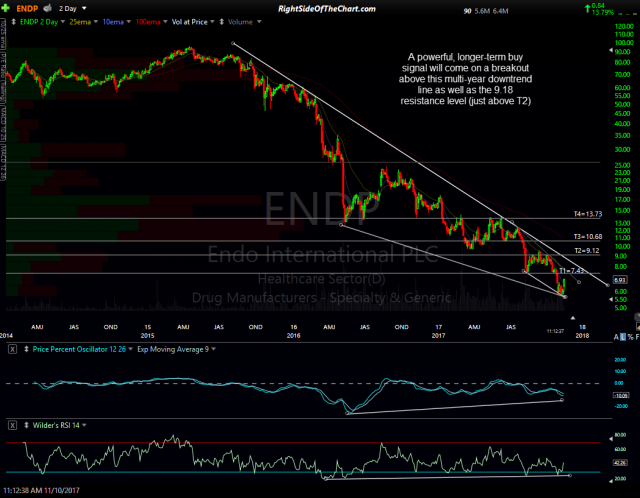640x498 pixels.
Task: Click the 25.00 price scale label
Action: tap(622, 165)
